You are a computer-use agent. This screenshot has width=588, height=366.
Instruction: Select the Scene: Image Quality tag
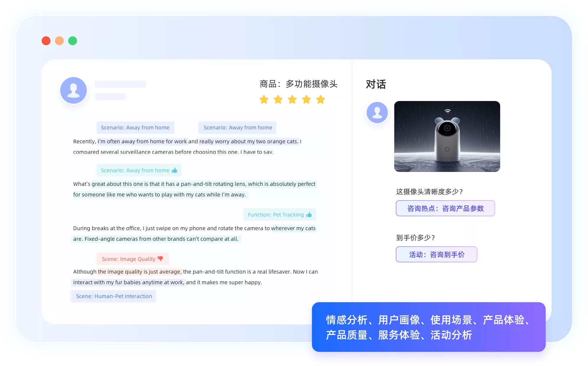click(133, 259)
